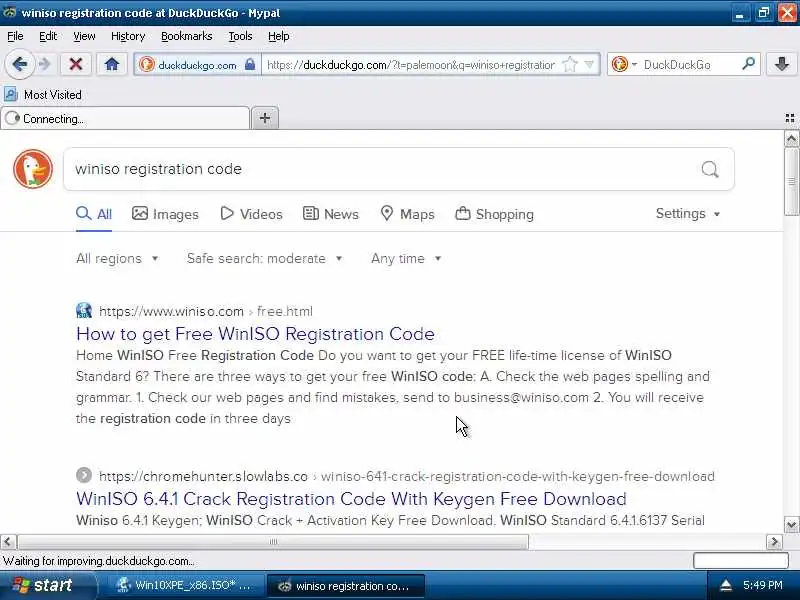Click the Most Visited bookmark icon
The height and width of the screenshot is (600, 800).
point(11,94)
